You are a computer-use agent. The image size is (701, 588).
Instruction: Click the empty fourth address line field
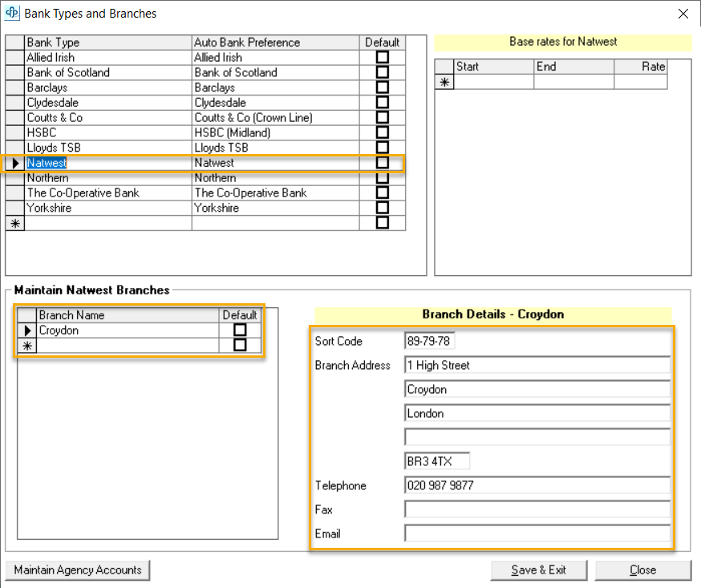click(x=537, y=437)
